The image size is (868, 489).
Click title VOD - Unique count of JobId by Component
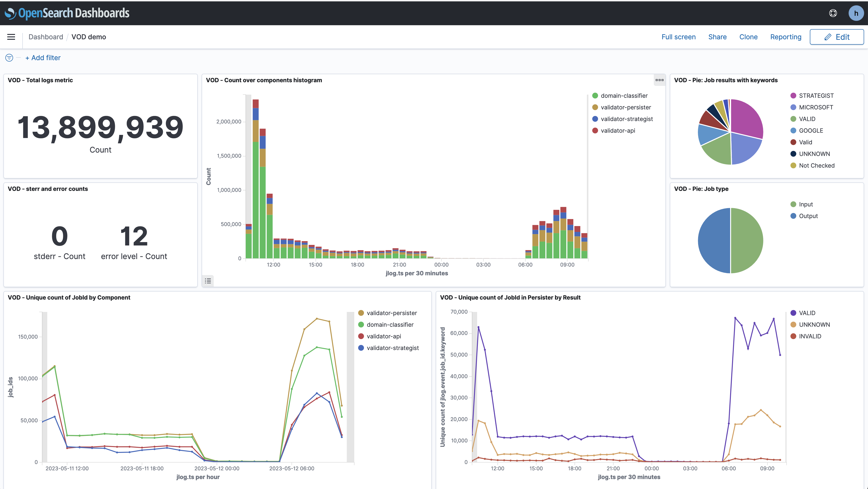click(69, 297)
